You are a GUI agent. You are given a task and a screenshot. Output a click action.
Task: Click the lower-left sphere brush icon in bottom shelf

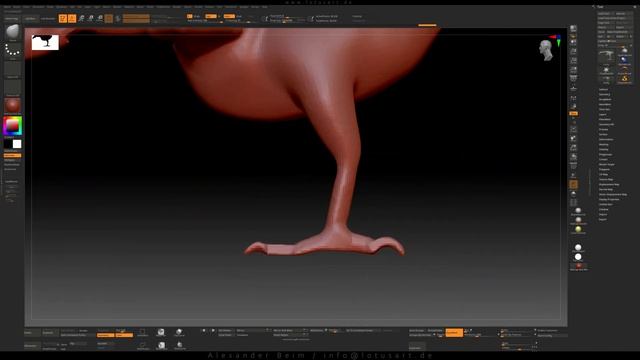(x=162, y=346)
